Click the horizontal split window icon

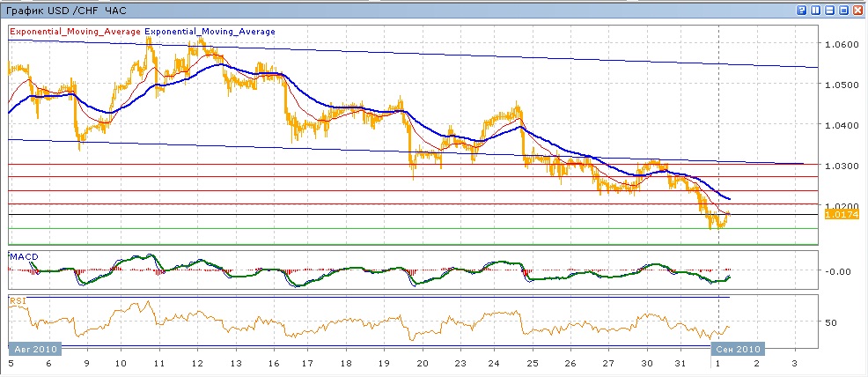pyautogui.click(x=828, y=10)
